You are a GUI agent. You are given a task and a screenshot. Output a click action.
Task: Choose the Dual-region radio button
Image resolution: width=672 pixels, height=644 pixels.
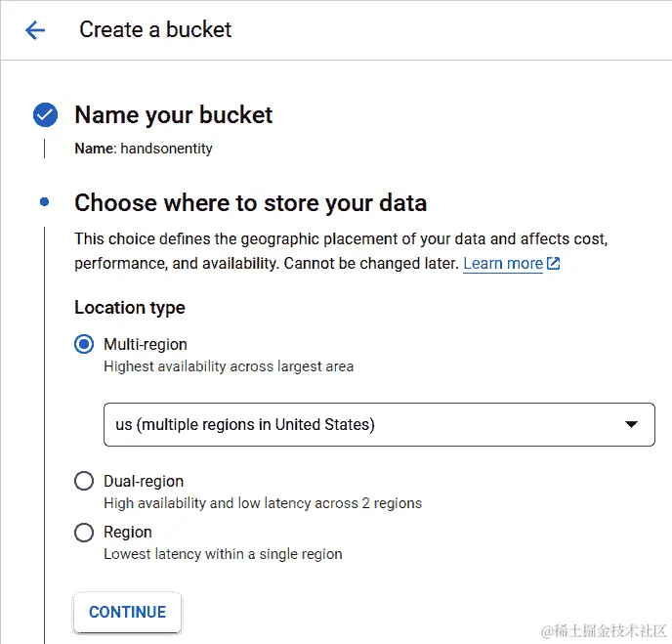(x=85, y=481)
